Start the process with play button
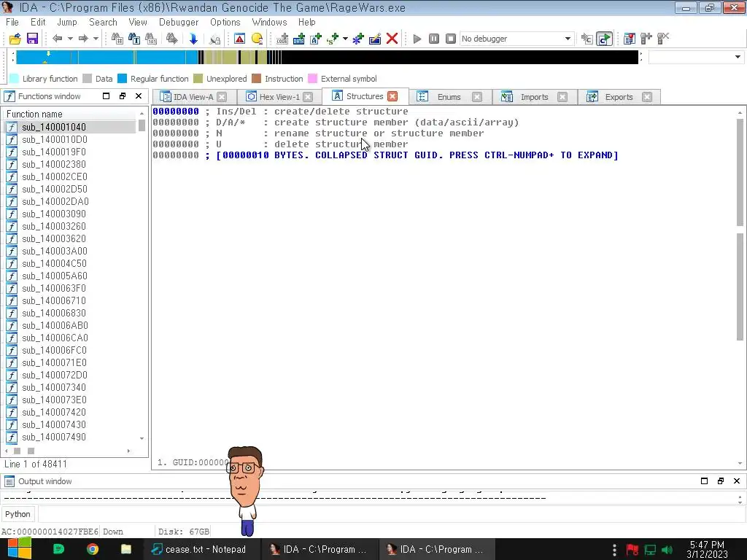Viewport: 747px width, 560px height. coord(417,39)
